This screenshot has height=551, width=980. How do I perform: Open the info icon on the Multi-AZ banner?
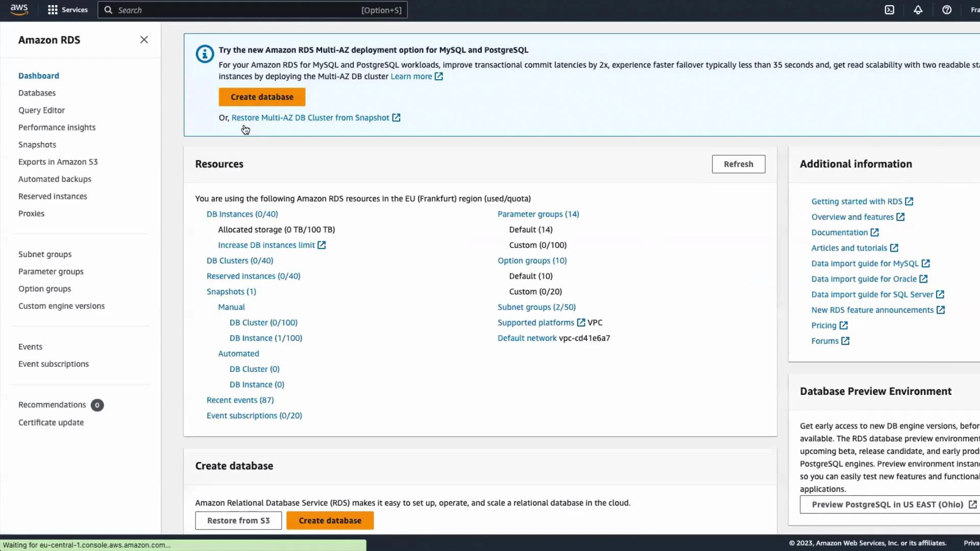204,54
